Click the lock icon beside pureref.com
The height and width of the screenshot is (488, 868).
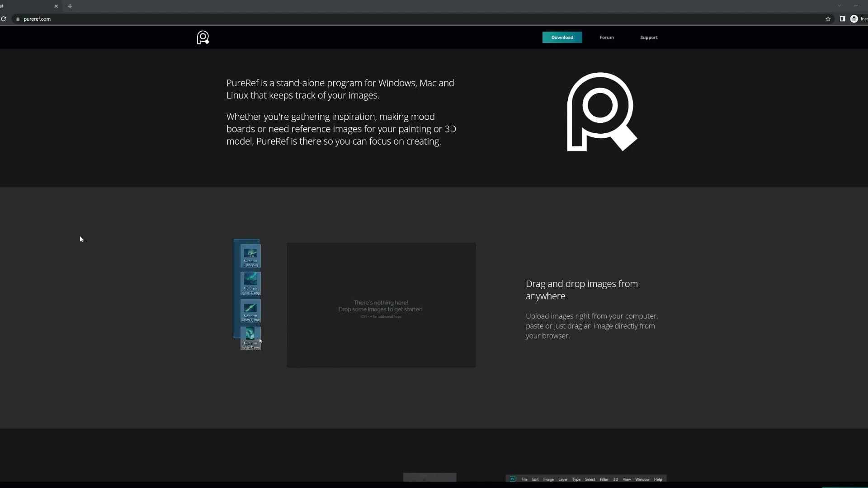pos(18,19)
